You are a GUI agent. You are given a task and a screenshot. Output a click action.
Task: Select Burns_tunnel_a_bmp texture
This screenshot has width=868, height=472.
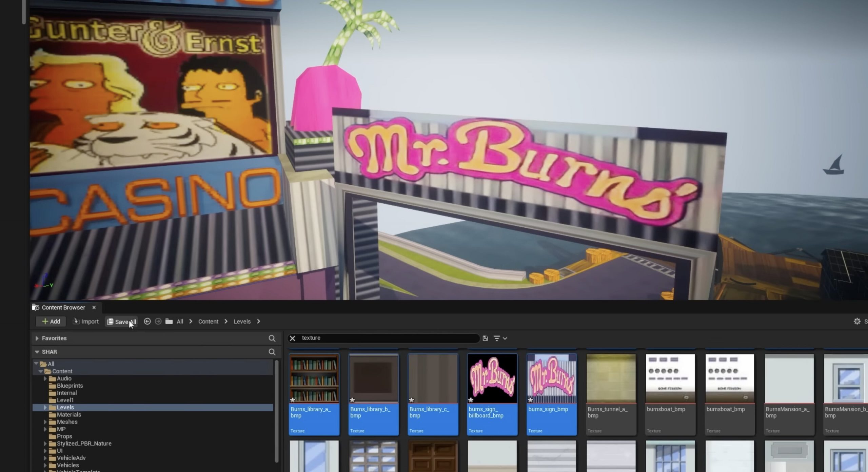611,394
